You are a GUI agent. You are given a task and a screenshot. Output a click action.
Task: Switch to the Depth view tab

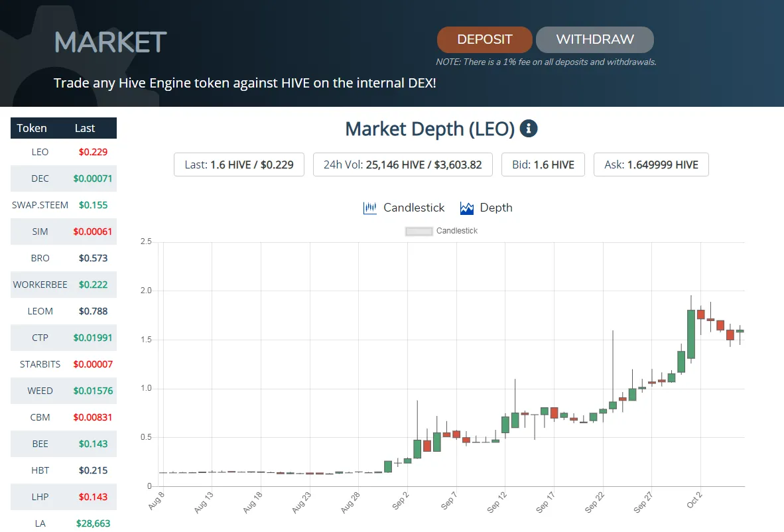point(486,208)
